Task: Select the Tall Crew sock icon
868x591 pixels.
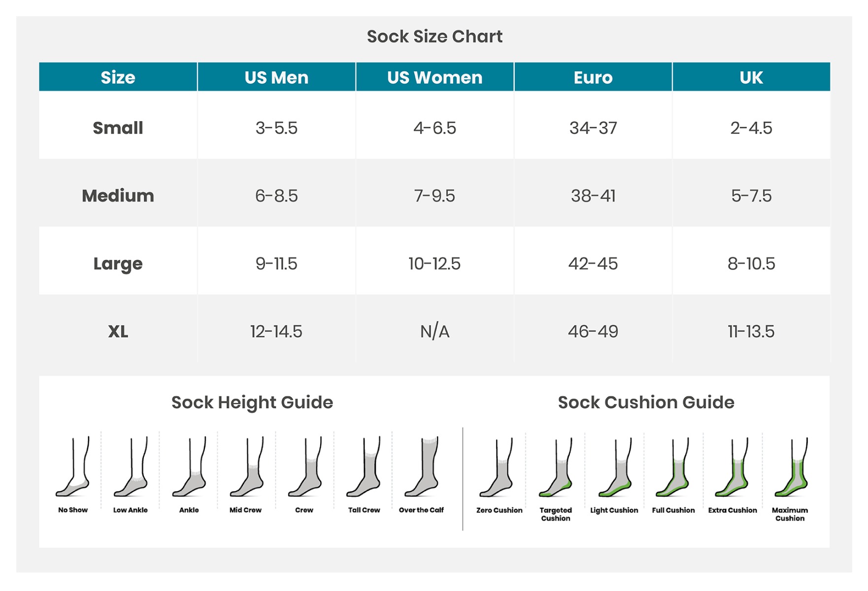Action: tap(364, 466)
